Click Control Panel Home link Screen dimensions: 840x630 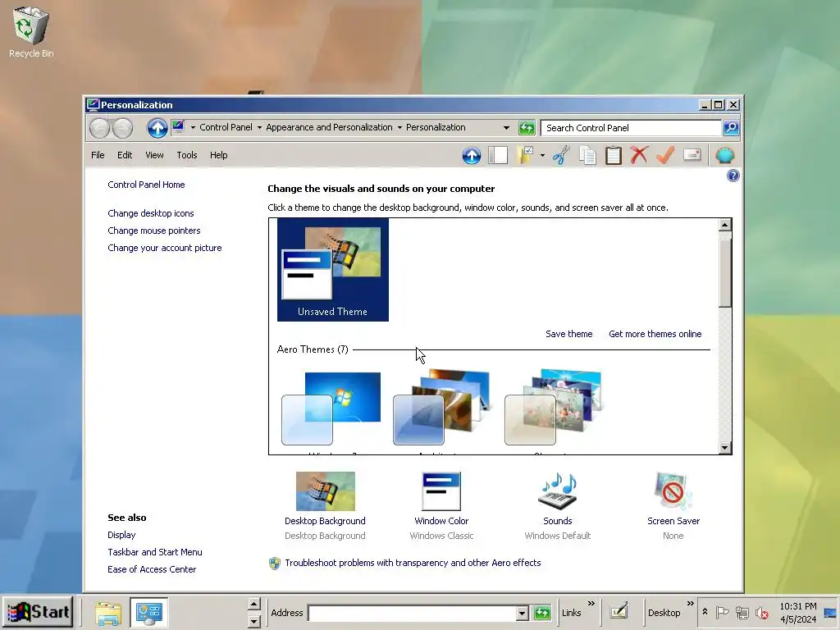[146, 185]
